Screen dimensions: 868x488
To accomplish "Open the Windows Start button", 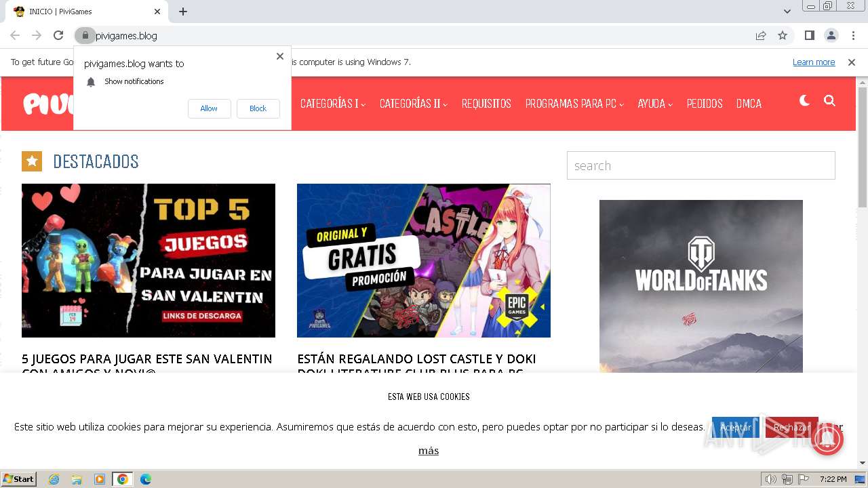I will click(x=19, y=479).
